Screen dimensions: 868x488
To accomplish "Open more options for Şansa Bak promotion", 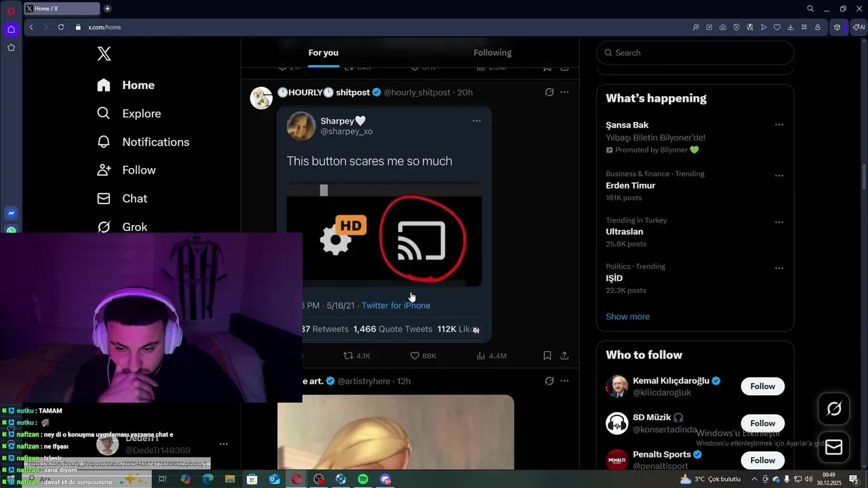I will click(x=779, y=125).
